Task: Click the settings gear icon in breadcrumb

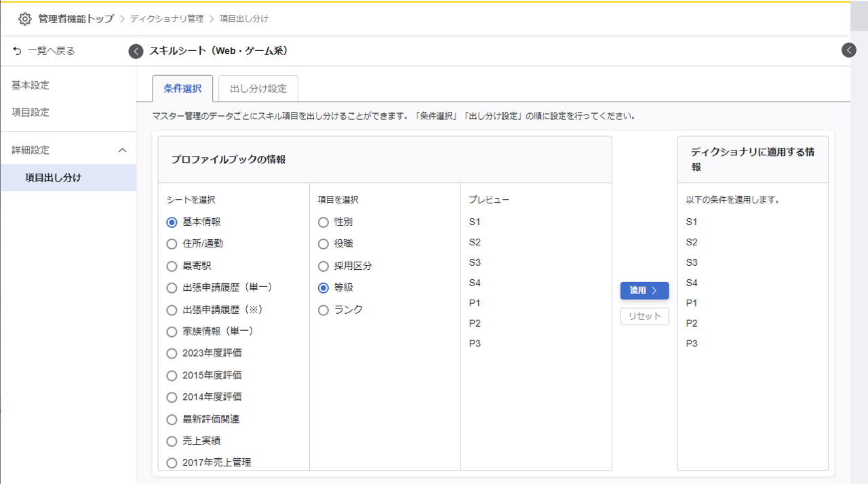Action: coord(25,18)
